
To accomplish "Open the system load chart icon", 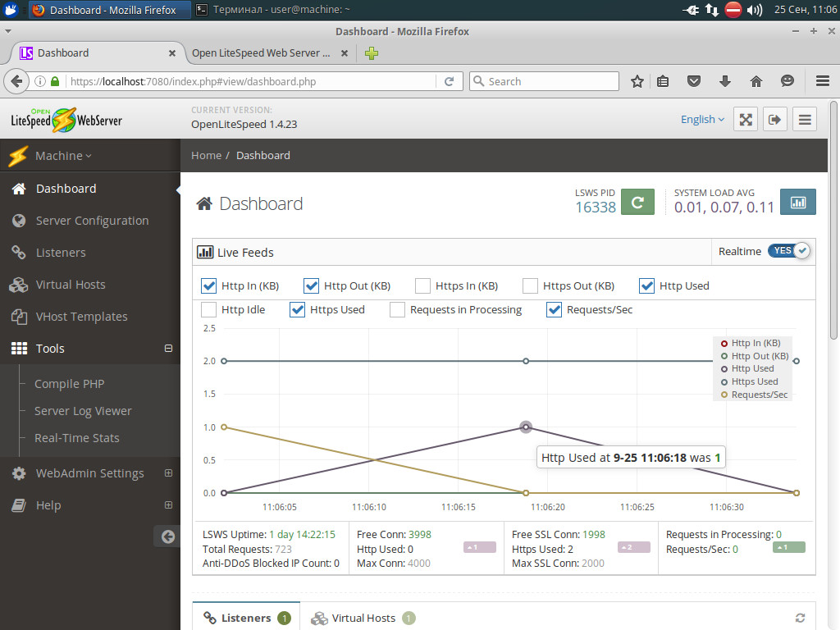I will coord(797,202).
